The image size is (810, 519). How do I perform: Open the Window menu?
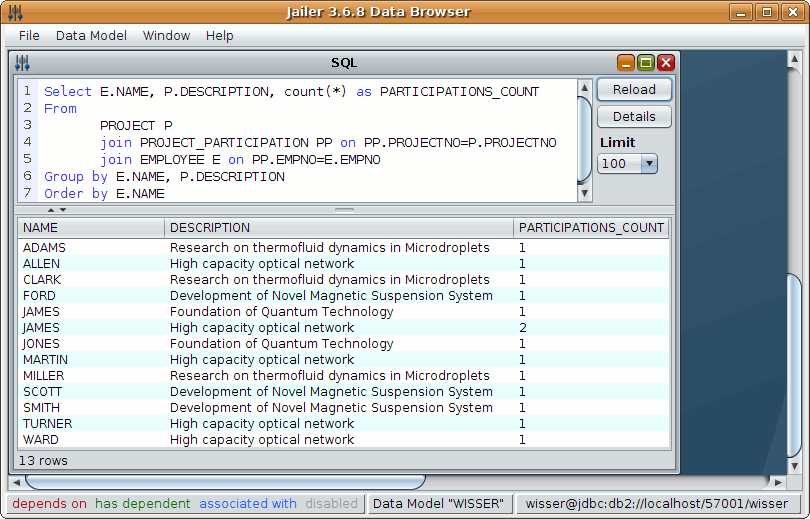[166, 35]
